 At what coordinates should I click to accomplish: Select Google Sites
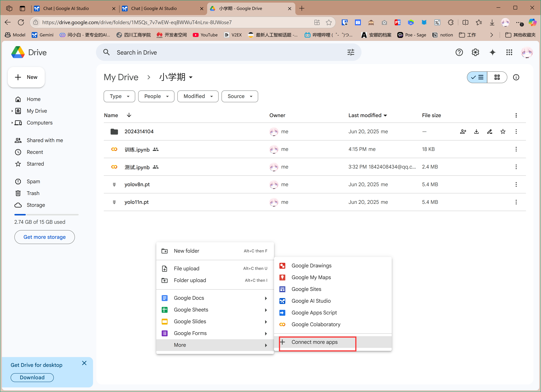click(333, 289)
